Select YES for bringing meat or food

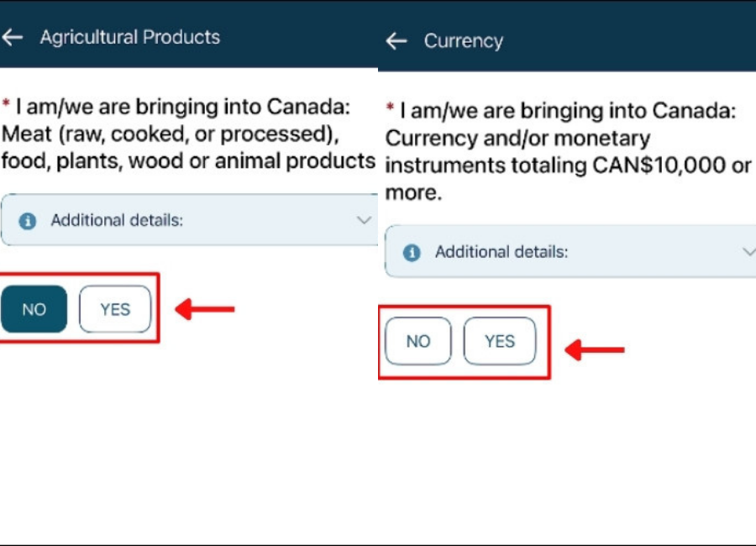click(x=115, y=309)
